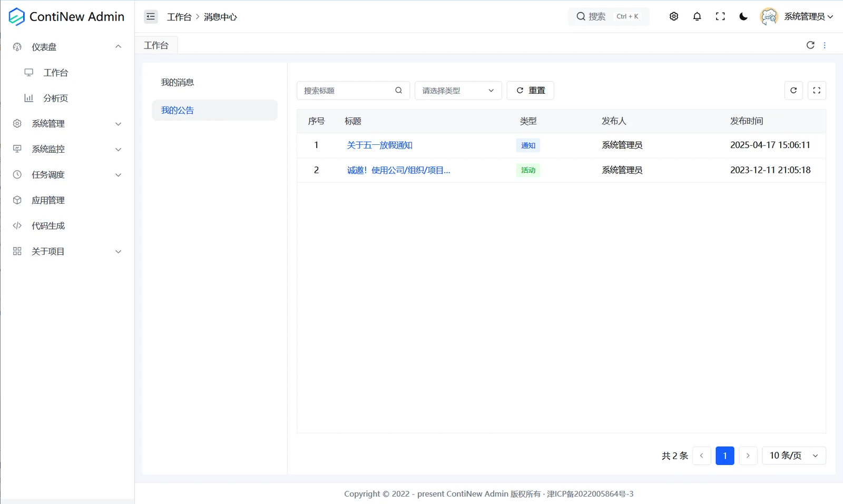Click the date 2025-04-17 15:06:11
This screenshot has width=843, height=504.
tap(770, 145)
